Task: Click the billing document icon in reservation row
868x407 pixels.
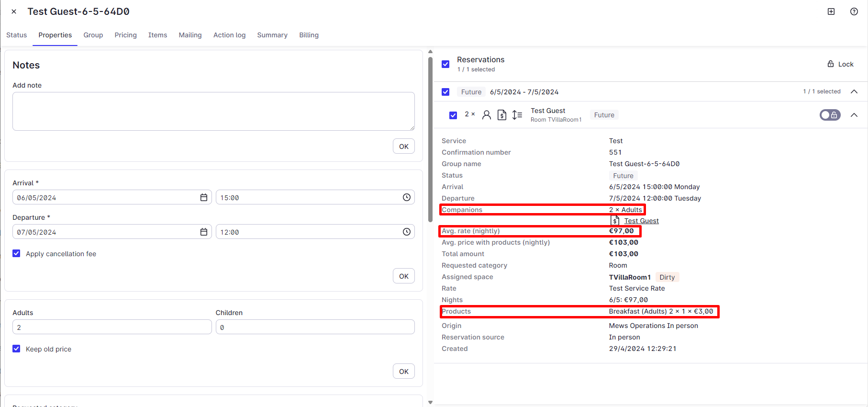Action: tap(502, 115)
